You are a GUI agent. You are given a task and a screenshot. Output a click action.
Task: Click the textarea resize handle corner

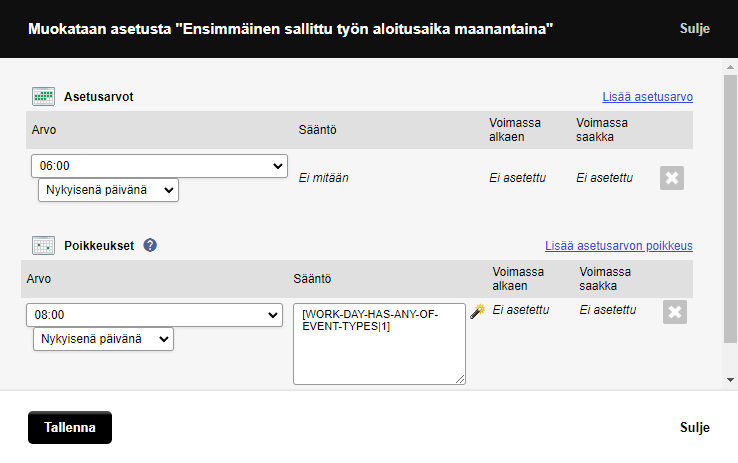[x=460, y=379]
